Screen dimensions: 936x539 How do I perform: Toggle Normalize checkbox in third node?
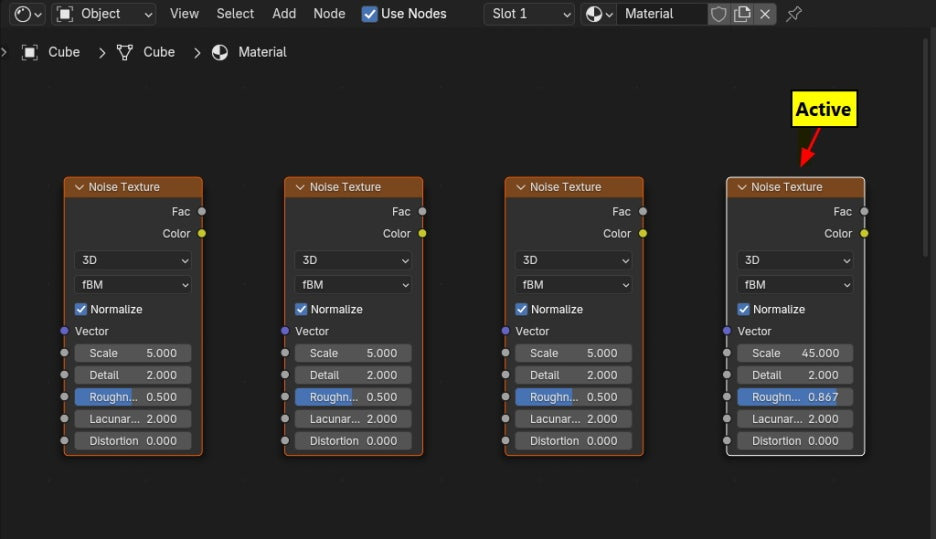coord(521,309)
